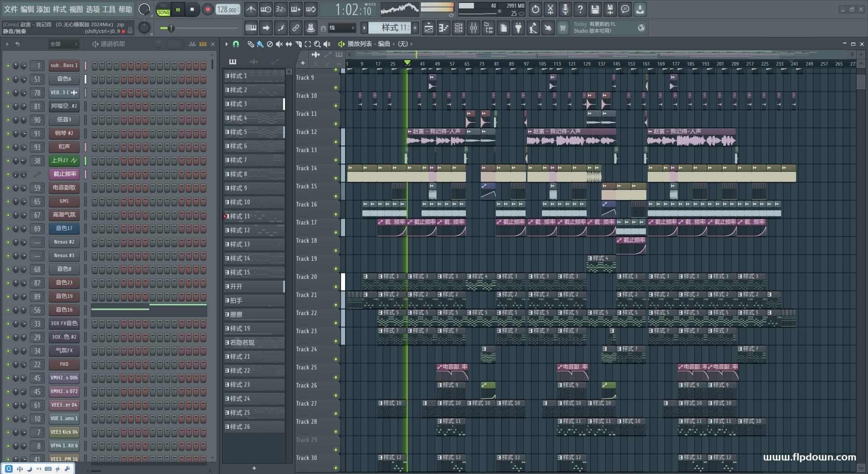Open the 线 snap selector dropdown

click(x=342, y=28)
